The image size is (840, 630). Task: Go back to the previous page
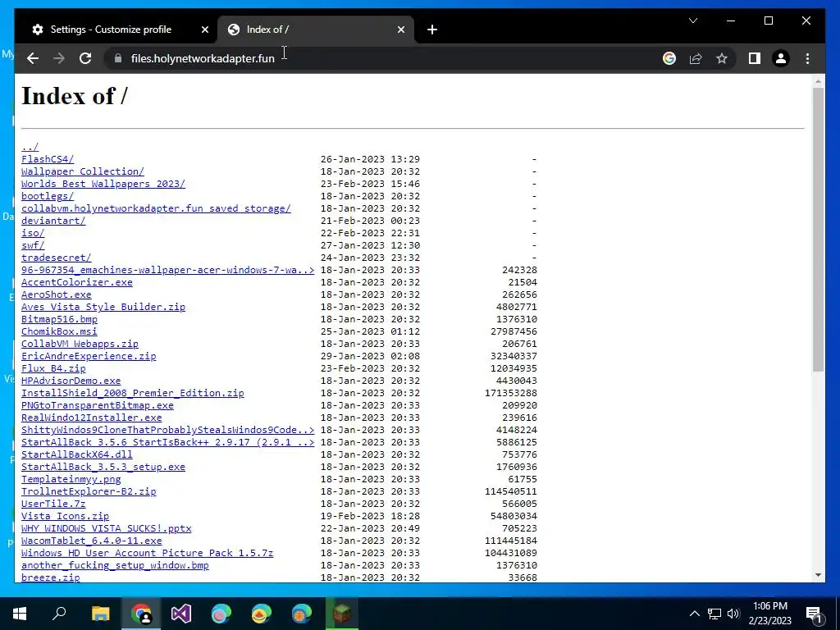tap(33, 58)
